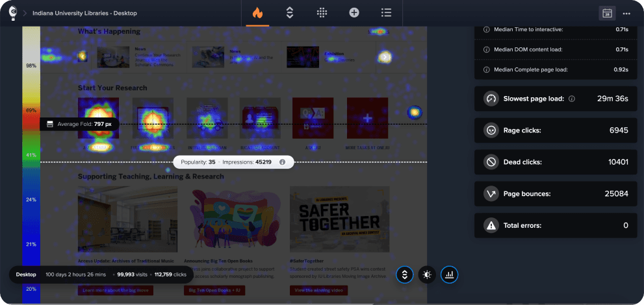644x305 pixels.
Task: Click the View the winning video button
Action: pos(318,290)
